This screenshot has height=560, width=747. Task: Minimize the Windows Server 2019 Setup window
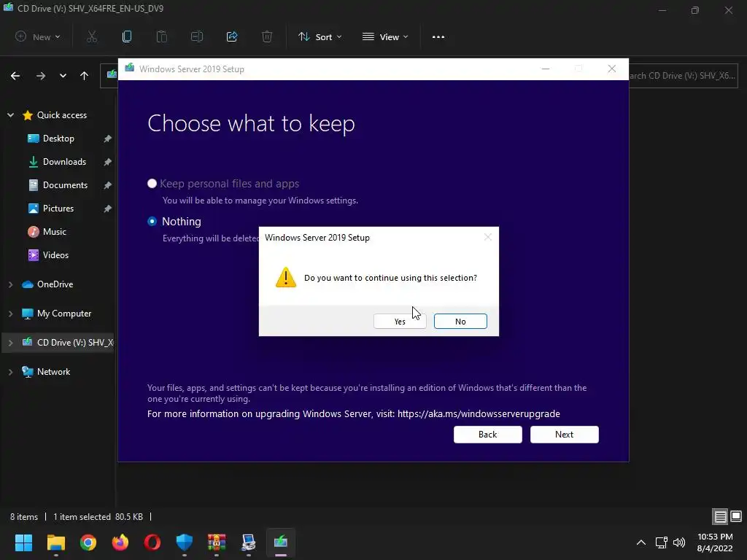tap(546, 69)
